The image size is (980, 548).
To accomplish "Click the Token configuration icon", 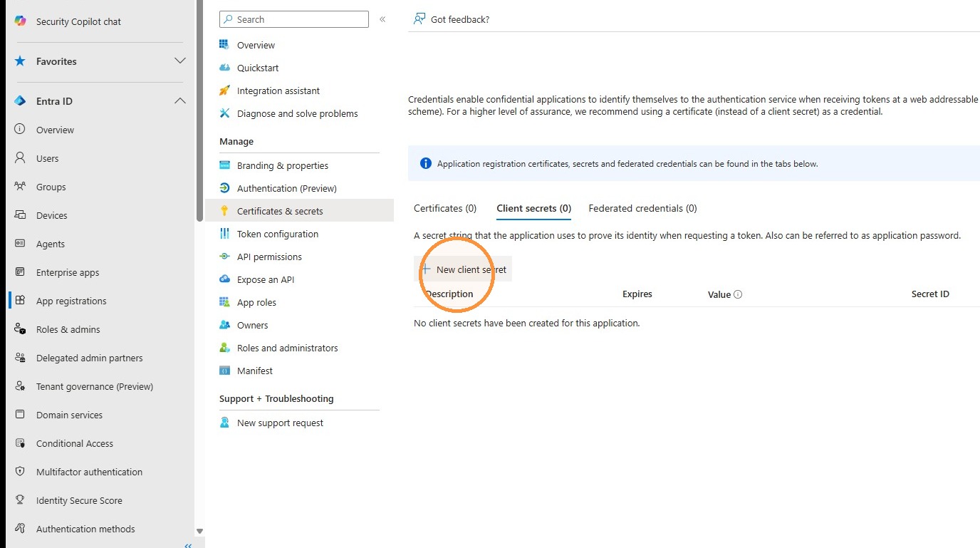I will click(225, 234).
